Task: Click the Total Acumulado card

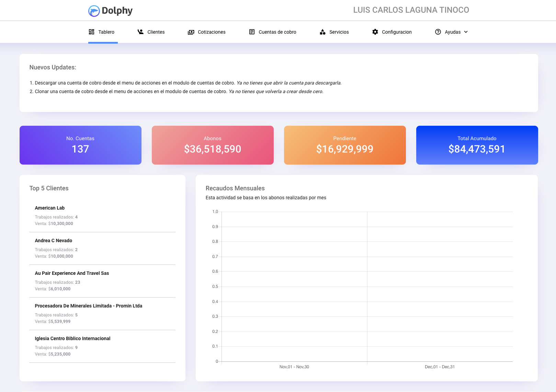Action: [477, 145]
